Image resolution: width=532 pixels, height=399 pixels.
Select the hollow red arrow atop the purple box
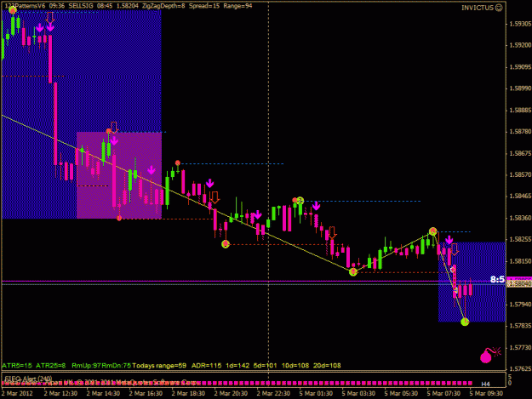tap(114, 127)
